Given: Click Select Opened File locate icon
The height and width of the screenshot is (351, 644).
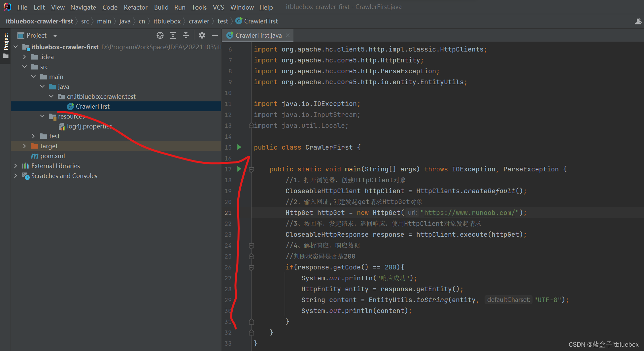Looking at the screenshot, I should click(160, 35).
